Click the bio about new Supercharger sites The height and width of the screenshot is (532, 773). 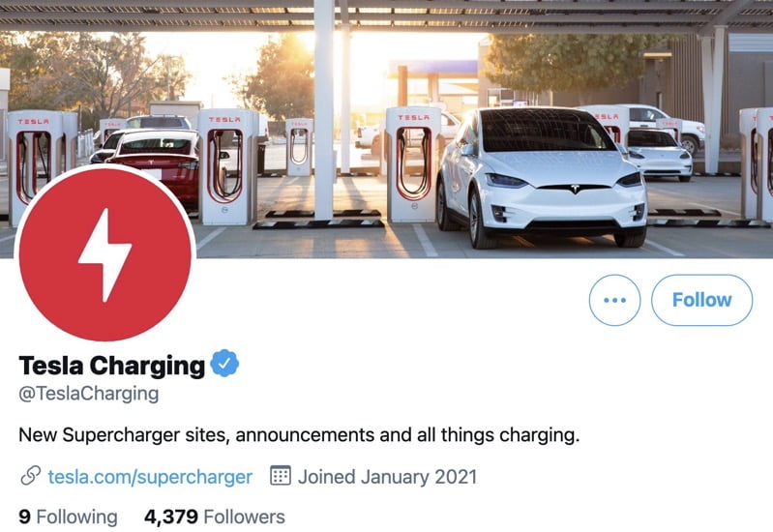(299, 435)
